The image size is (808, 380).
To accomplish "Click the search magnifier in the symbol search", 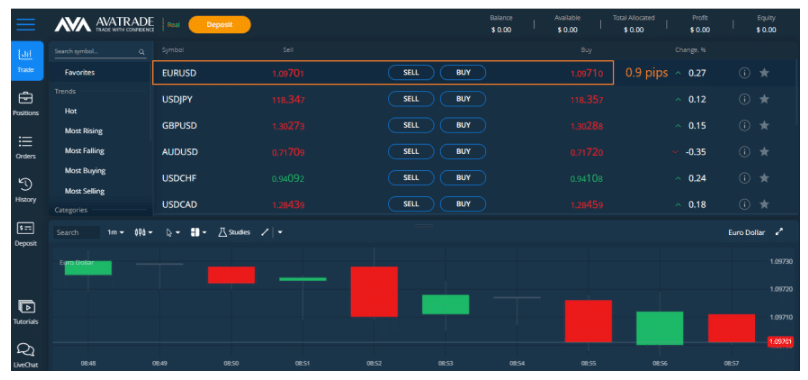I will [x=141, y=52].
